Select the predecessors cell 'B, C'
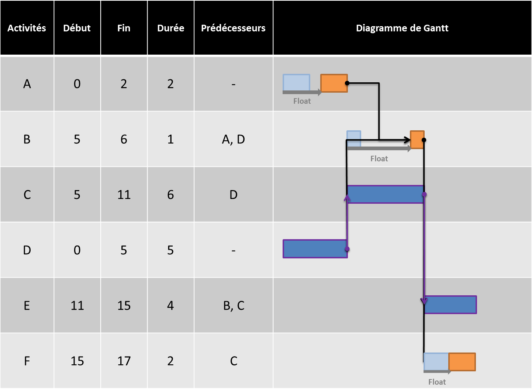This screenshot has height=392, width=532. pos(233,305)
